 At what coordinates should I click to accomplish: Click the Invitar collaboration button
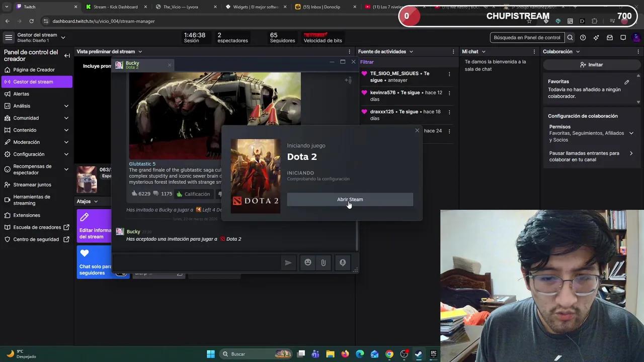[591, 65]
